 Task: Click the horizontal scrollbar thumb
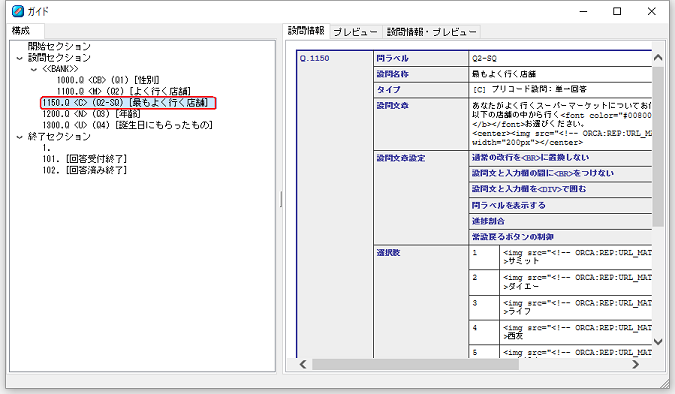pyautogui.click(x=415, y=365)
